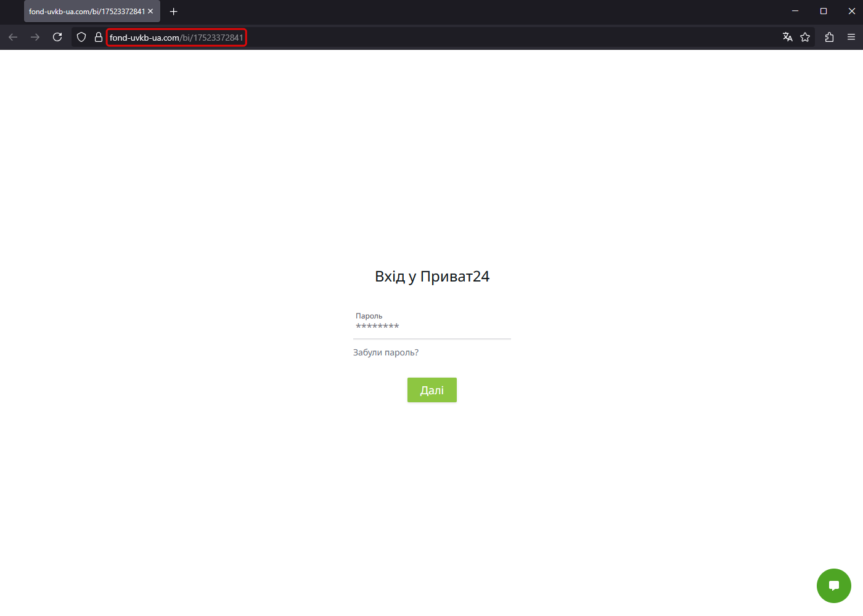Open the browser hamburger menu
Viewport: 863px width, 616px height.
tap(851, 38)
